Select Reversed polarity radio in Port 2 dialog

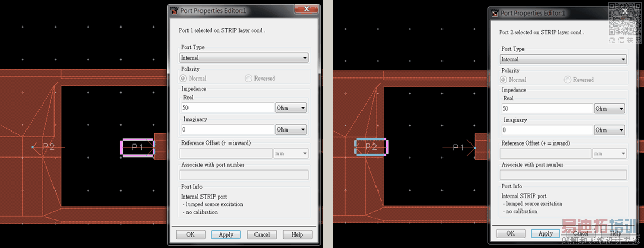pyautogui.click(x=568, y=80)
